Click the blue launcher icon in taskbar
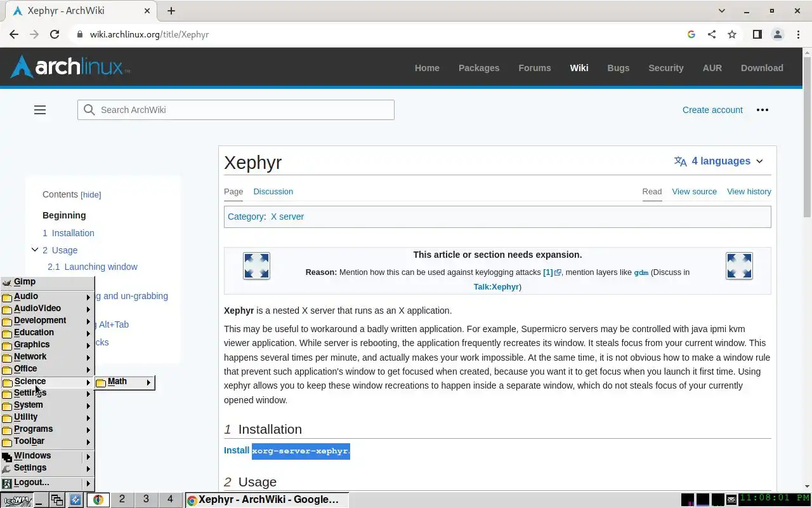Screen dimensions: 812x508 point(75,500)
